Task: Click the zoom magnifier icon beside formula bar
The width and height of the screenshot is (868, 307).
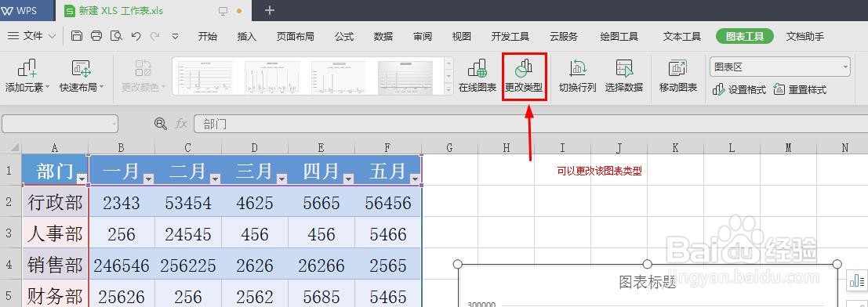Action: (161, 124)
